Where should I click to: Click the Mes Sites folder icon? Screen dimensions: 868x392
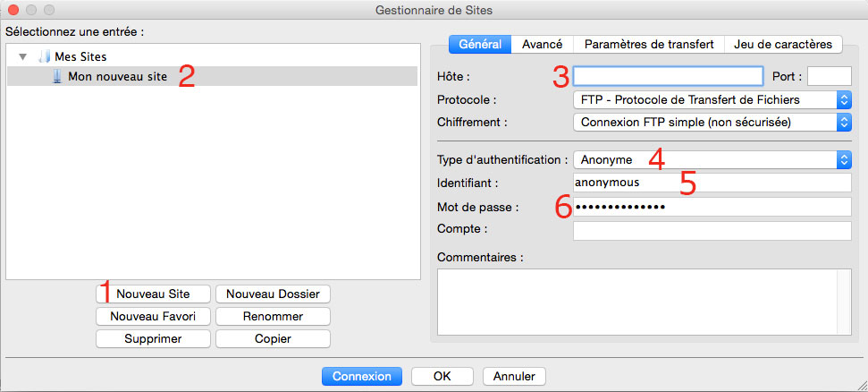click(45, 56)
